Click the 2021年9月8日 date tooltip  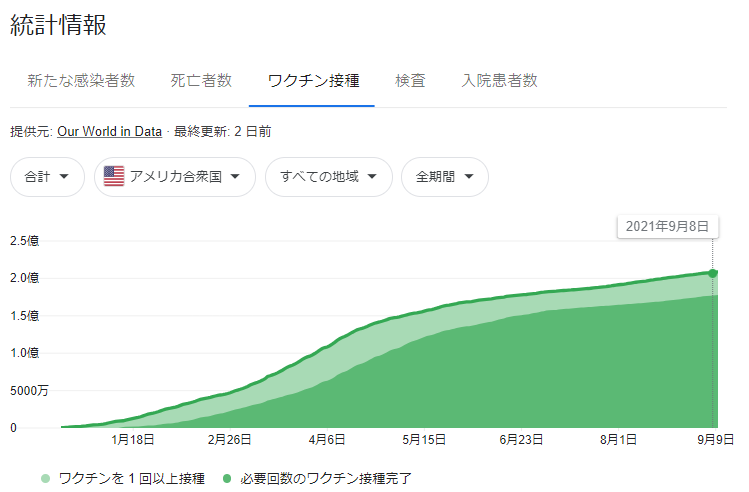667,226
